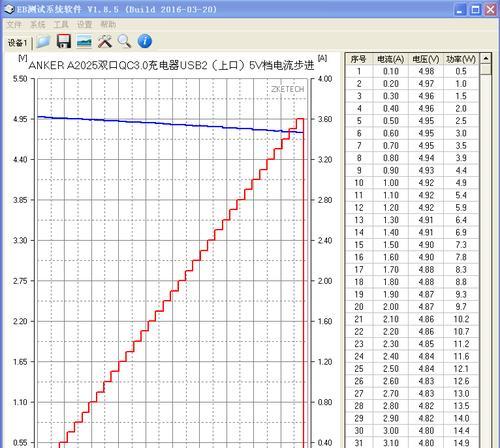Image resolution: width=500 pixels, height=448 pixels.
Task: Click the magnifier search icon
Action: 124,42
